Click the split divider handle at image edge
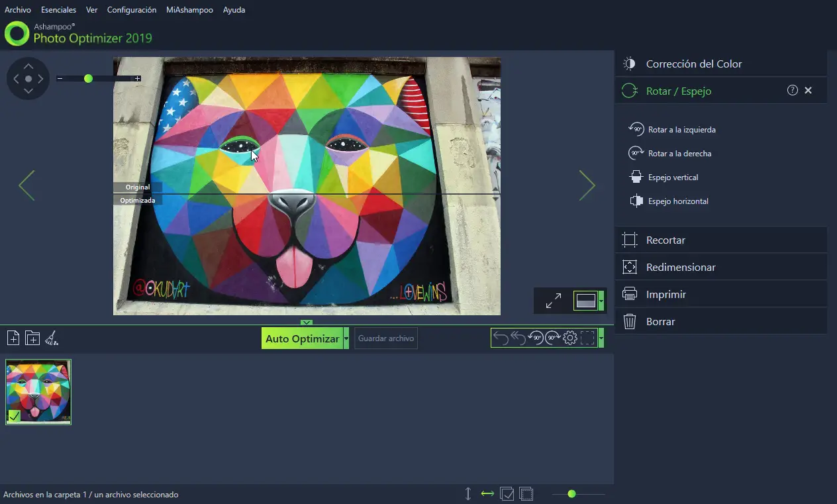837x504 pixels. pos(496,194)
